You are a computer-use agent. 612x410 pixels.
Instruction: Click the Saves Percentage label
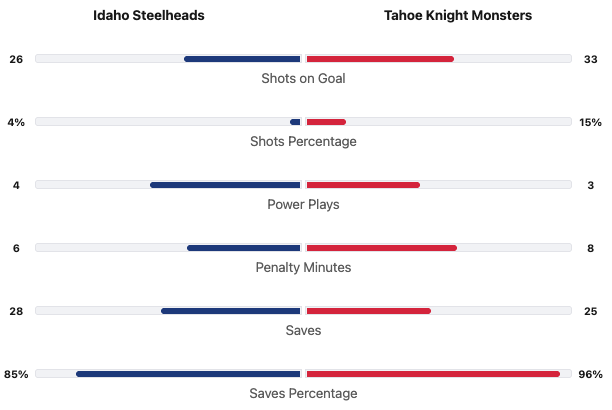point(303,393)
